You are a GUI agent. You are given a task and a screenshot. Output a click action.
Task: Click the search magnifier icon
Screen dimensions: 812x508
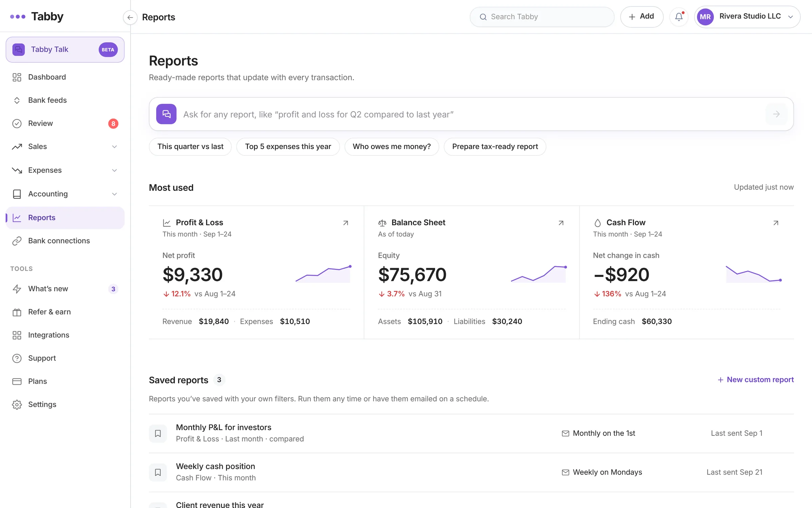pyautogui.click(x=483, y=17)
